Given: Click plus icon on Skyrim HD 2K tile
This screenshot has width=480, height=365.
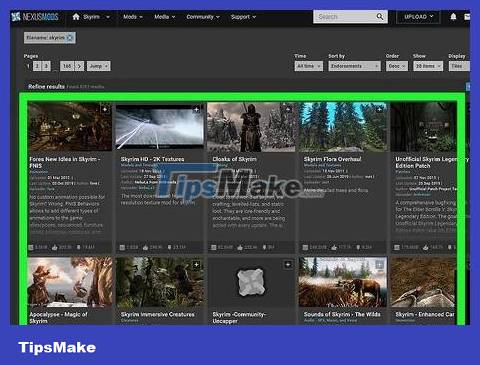Looking at the screenshot, I should (x=197, y=109).
